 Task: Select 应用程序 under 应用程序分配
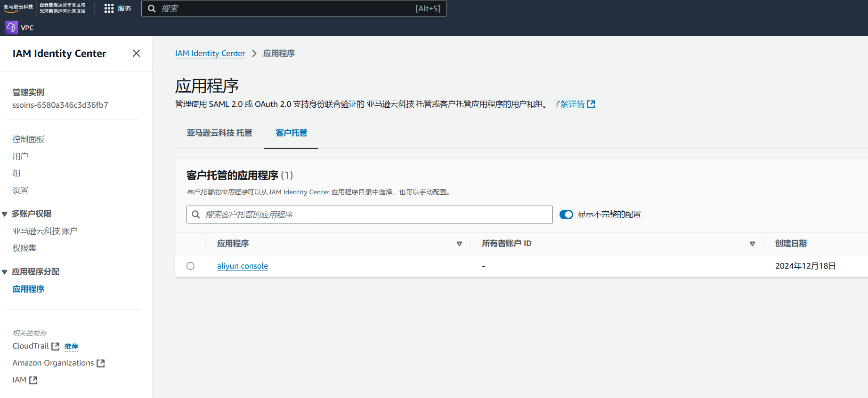[28, 289]
